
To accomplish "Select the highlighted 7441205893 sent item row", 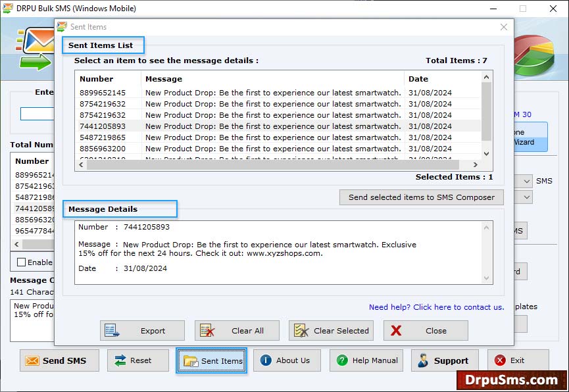I will click(x=278, y=126).
